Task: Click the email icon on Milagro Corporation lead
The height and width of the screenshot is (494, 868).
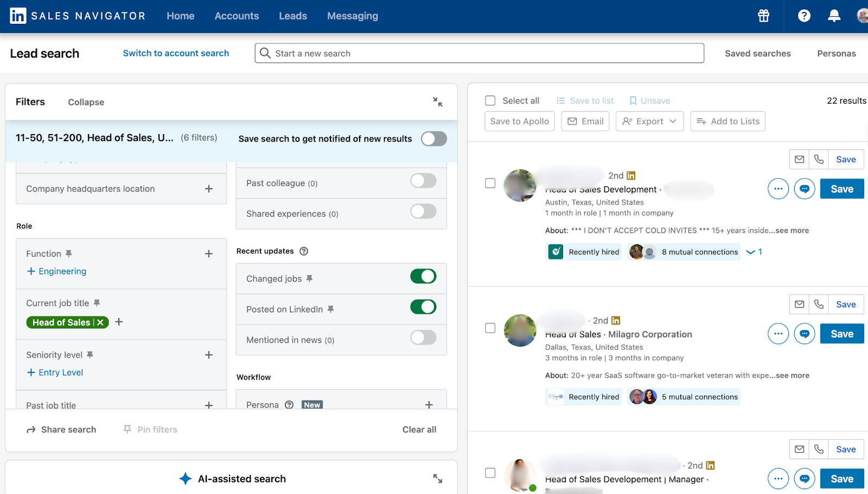Action: point(799,304)
